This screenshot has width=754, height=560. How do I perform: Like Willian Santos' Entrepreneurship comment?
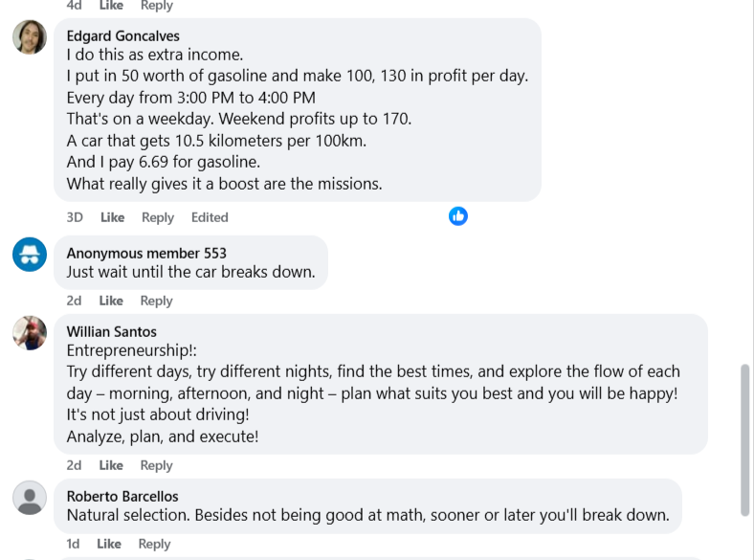click(111, 465)
